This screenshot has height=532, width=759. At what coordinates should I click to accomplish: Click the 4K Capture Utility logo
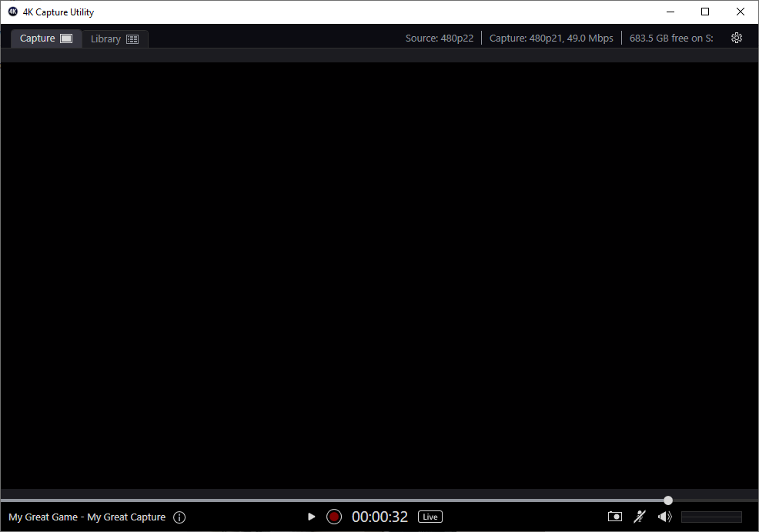point(12,12)
